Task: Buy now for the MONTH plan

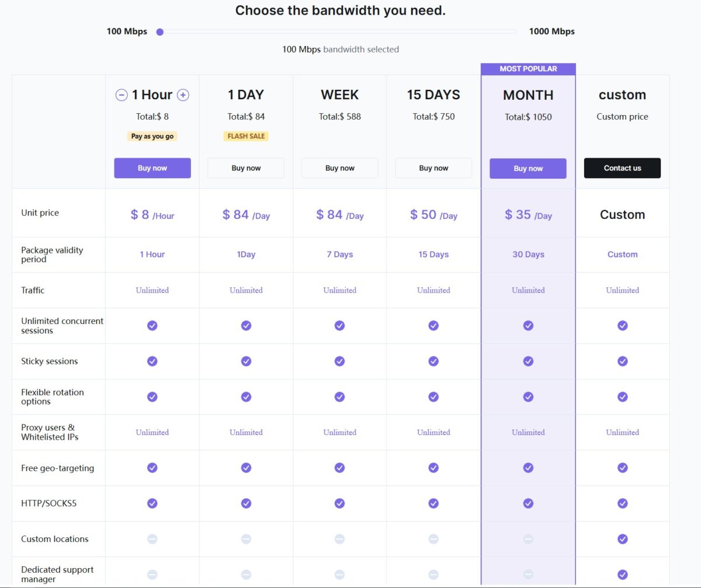Action: coord(528,169)
